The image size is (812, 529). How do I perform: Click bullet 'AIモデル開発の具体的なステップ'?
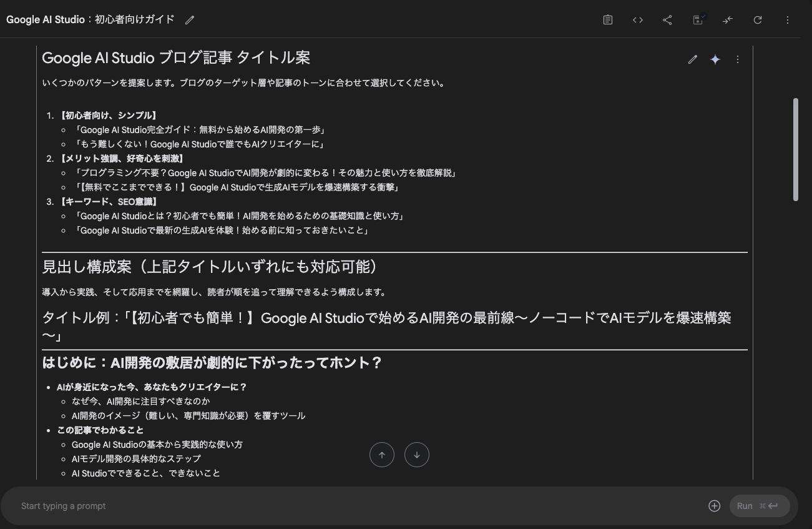(x=136, y=459)
